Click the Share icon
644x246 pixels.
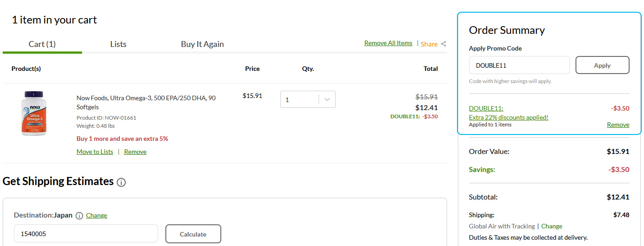point(443,44)
